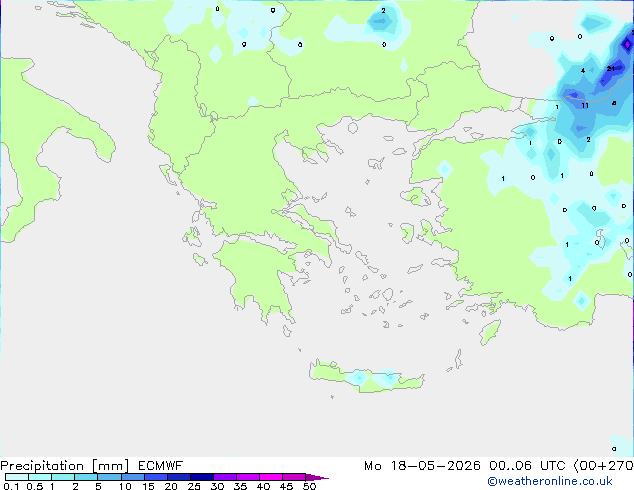This screenshot has height=490, width=634.
Task: Click the "(00+270" forecast offset text
Action: 603,466
